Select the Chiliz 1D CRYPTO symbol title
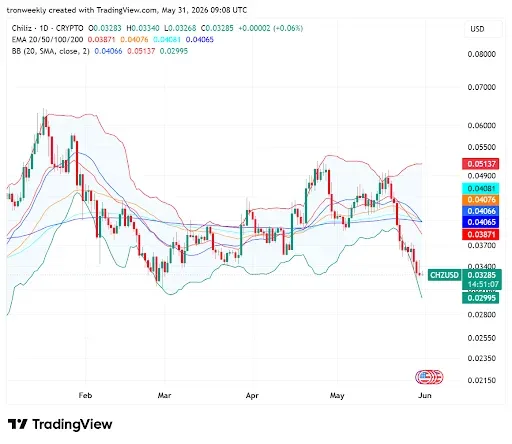 [x=47, y=28]
